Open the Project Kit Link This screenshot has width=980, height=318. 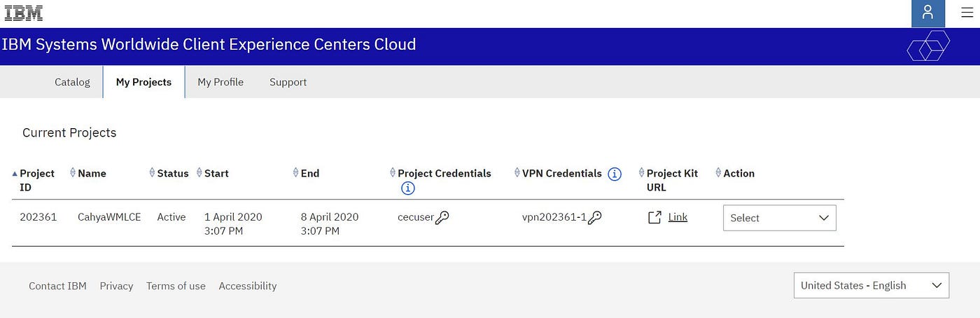click(x=678, y=217)
